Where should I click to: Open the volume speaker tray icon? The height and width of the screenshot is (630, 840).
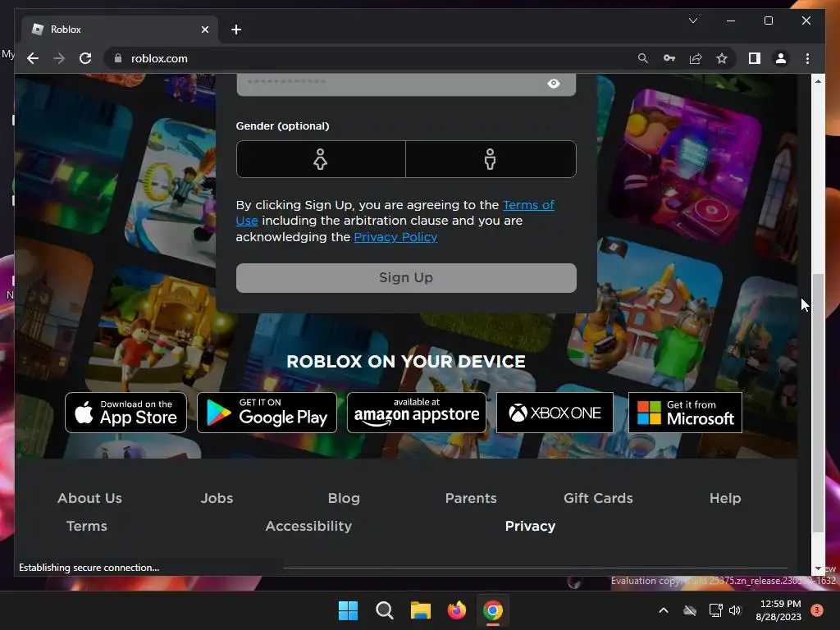[x=735, y=610]
